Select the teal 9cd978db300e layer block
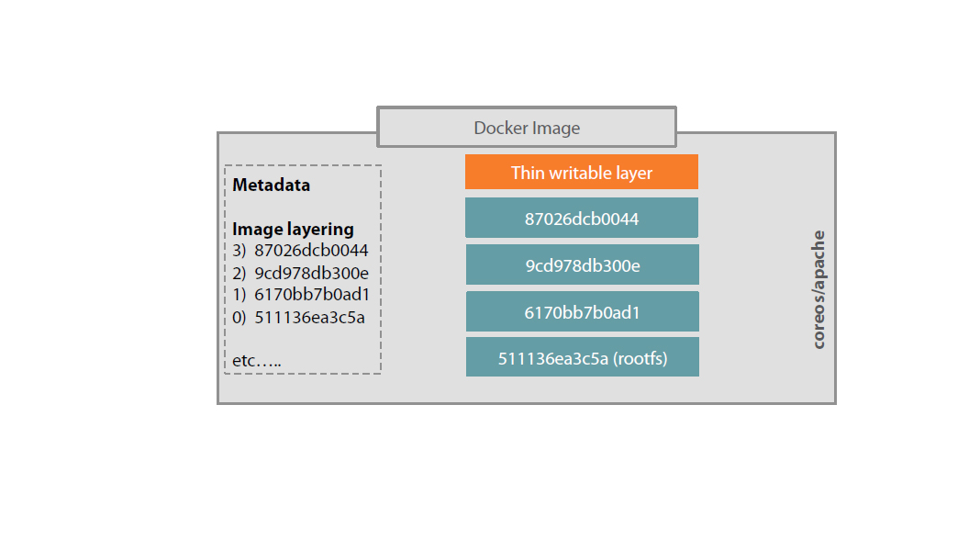980x551 pixels. [582, 265]
